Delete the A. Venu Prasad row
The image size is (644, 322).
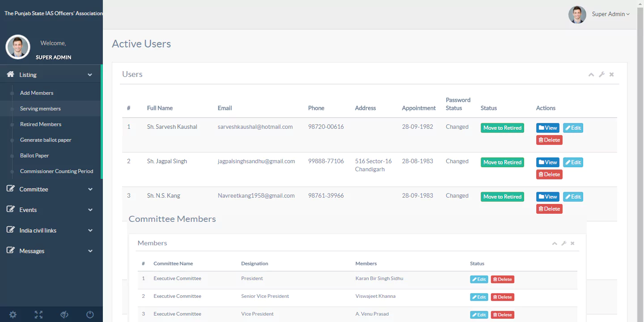[x=503, y=315]
